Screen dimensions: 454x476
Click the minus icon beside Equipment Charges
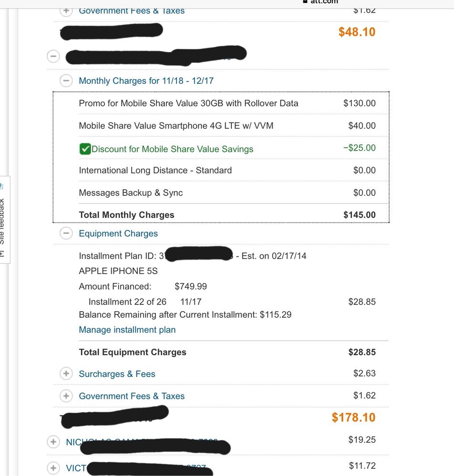tap(66, 233)
